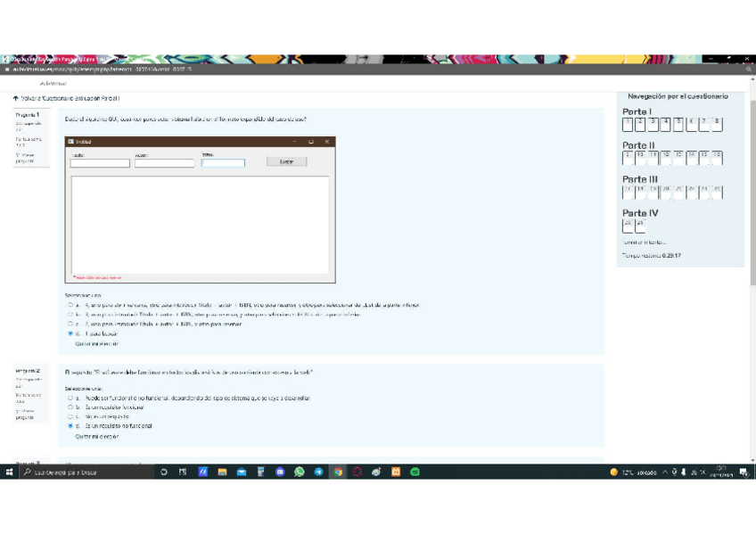Click the browser zoom magnifier icon

(749, 70)
